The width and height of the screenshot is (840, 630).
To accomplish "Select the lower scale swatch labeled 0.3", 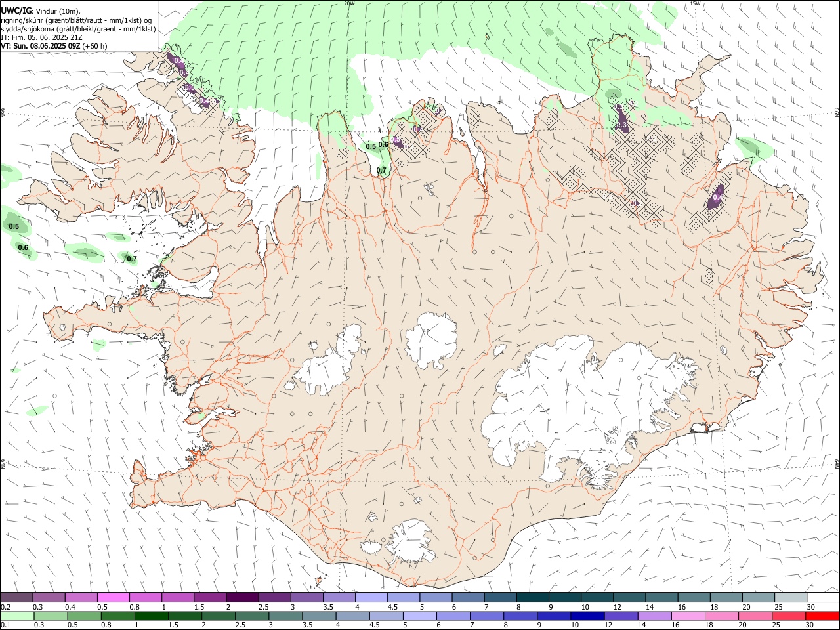I will [x=51, y=616].
